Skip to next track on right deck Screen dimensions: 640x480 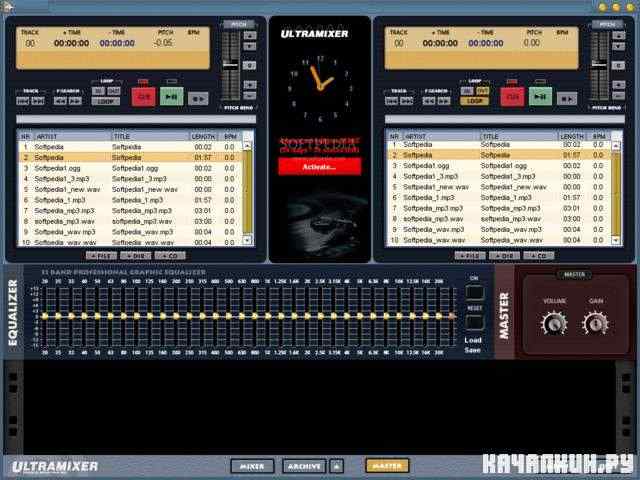click(407, 101)
